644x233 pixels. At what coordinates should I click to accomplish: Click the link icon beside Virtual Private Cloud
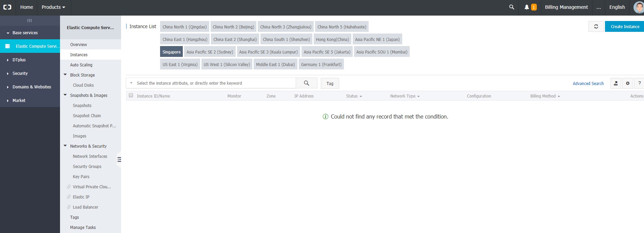[69, 187]
